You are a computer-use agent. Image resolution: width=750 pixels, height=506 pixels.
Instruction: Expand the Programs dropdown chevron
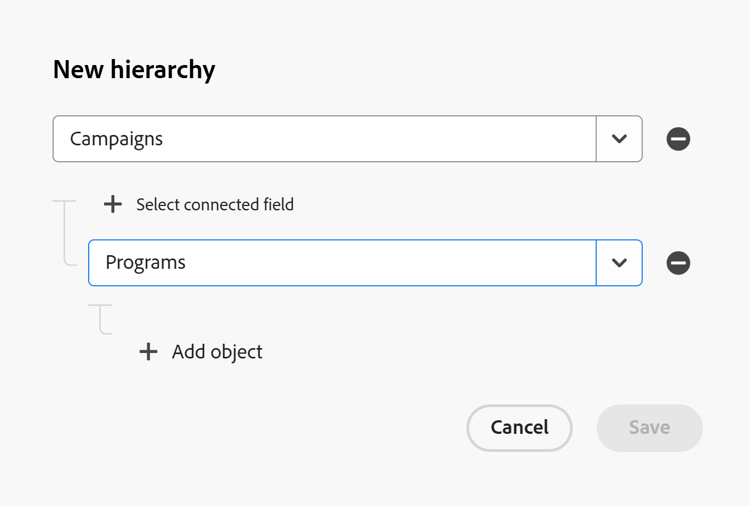click(x=619, y=263)
